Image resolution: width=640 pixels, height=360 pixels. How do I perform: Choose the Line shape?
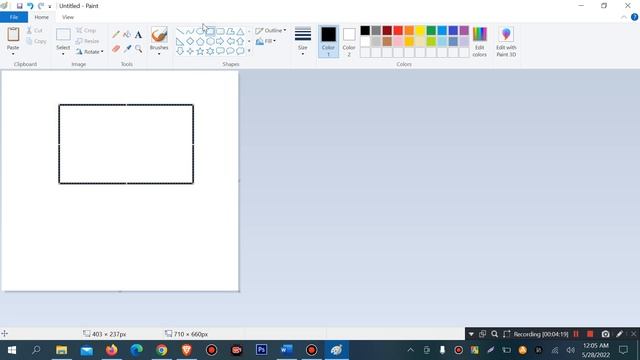click(x=180, y=31)
